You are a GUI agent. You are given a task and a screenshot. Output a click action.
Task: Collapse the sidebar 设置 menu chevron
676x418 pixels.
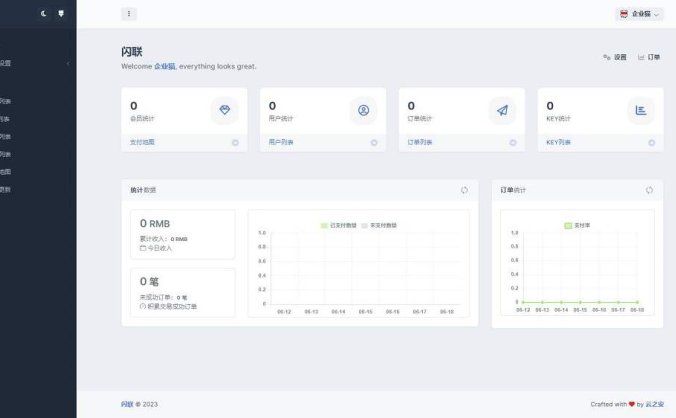coord(68,63)
